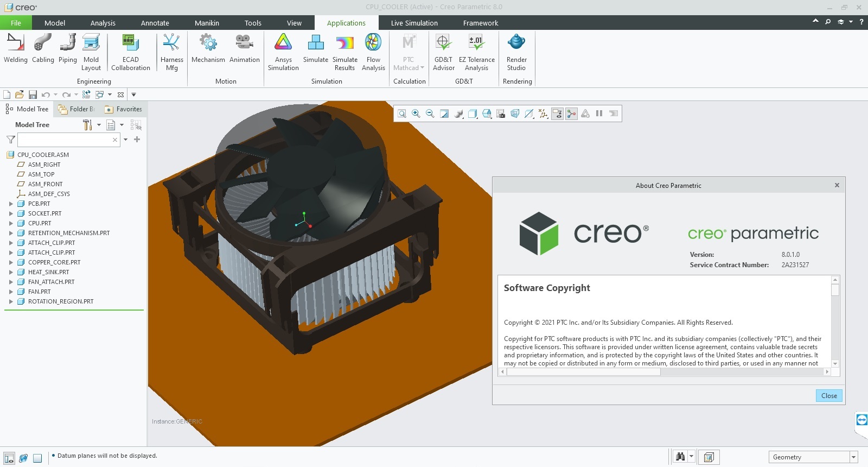Open Render Studio
Image resolution: width=868 pixels, height=467 pixels.
pos(516,52)
